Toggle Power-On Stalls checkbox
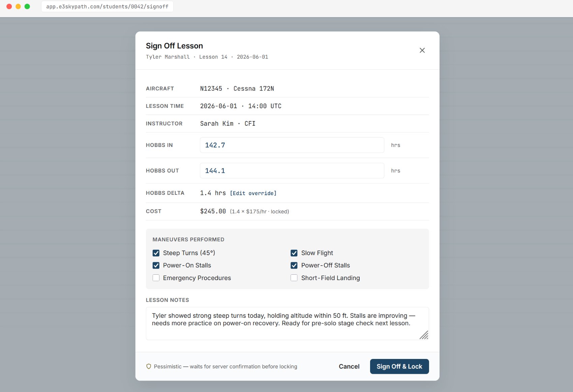The height and width of the screenshot is (392, 573). (156, 266)
